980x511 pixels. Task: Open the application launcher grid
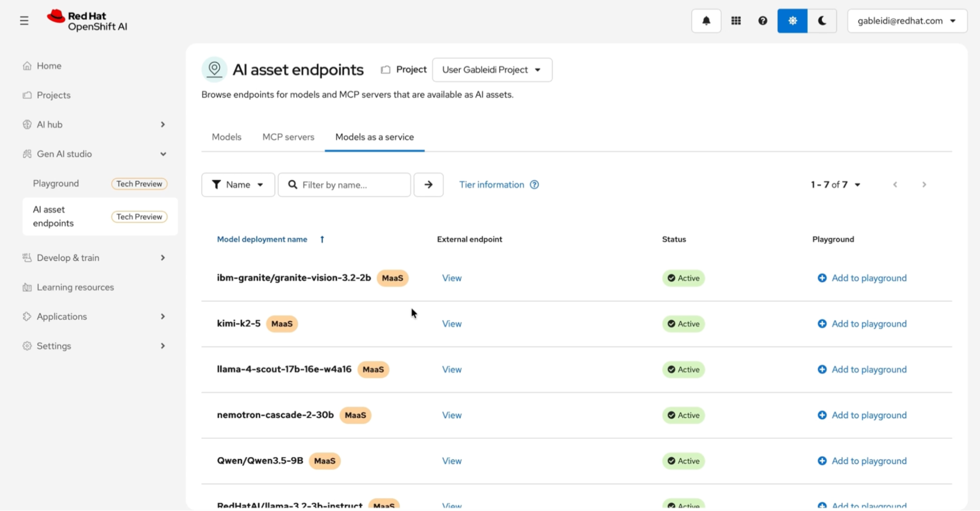click(736, 21)
